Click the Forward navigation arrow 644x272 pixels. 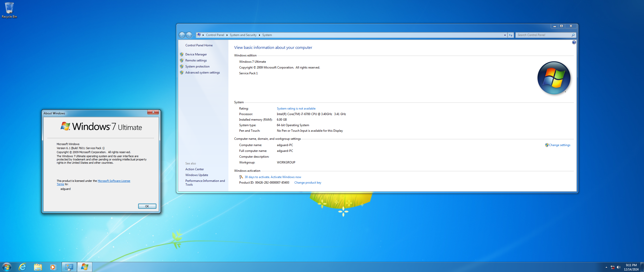pyautogui.click(x=189, y=35)
